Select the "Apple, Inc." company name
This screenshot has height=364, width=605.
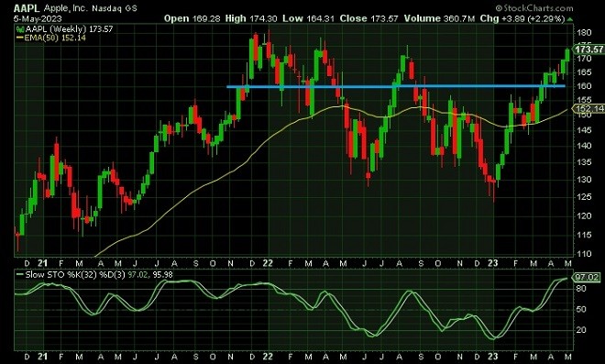click(x=66, y=8)
